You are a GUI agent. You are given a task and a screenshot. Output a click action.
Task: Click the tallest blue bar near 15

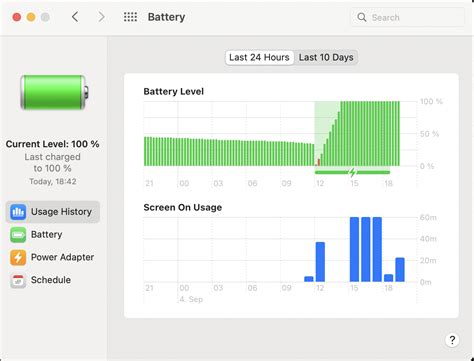point(354,249)
